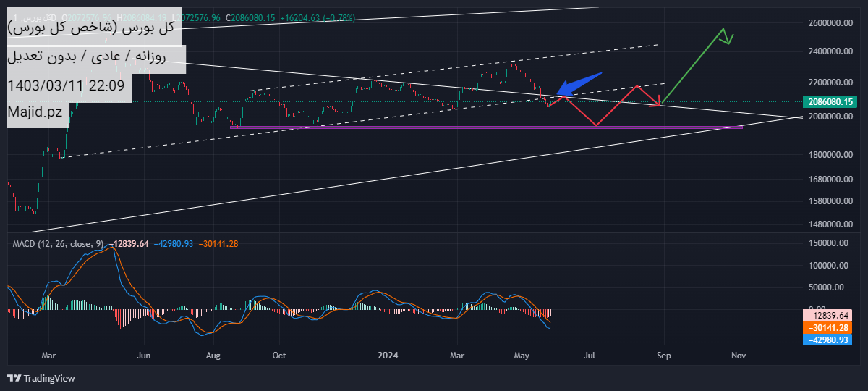Click the pink −12839.64 histogram axis tag
Viewport: 868px width, 391px height.
pyautogui.click(x=827, y=316)
